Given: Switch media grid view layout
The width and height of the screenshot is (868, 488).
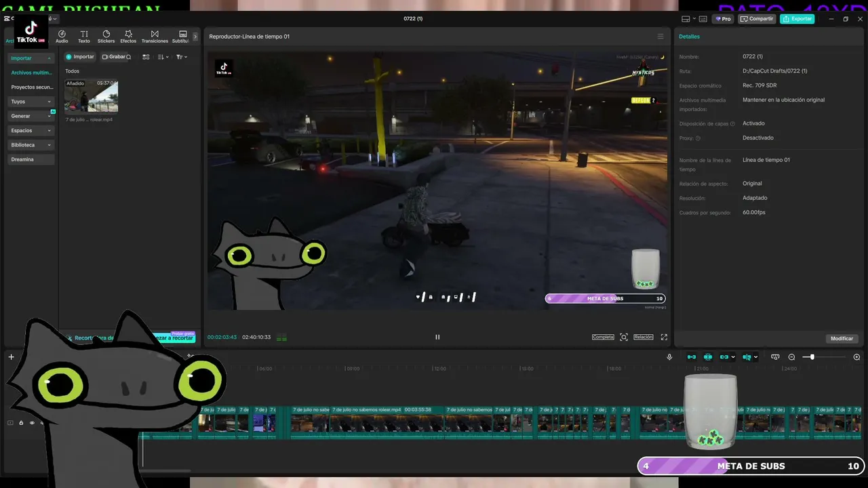Looking at the screenshot, I should 146,57.
